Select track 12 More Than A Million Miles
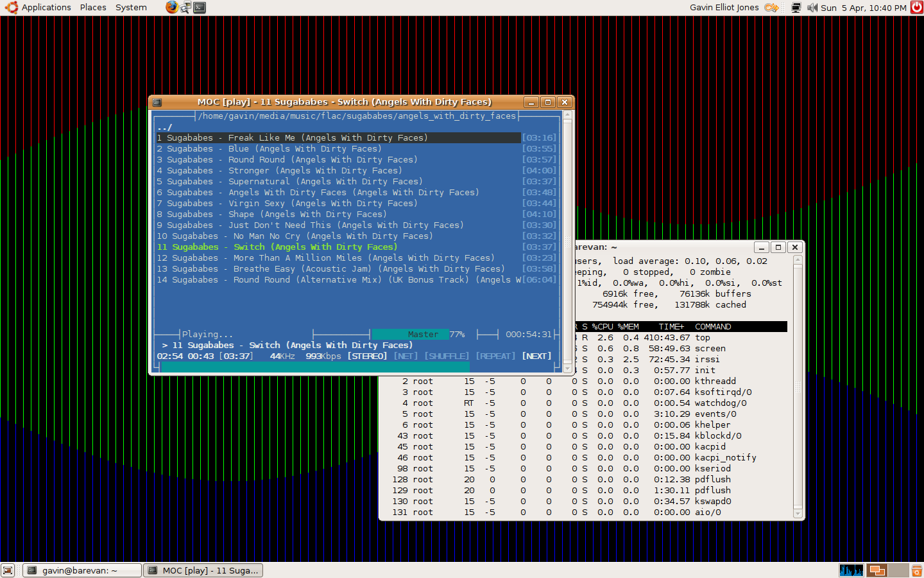This screenshot has width=924, height=578. point(339,258)
